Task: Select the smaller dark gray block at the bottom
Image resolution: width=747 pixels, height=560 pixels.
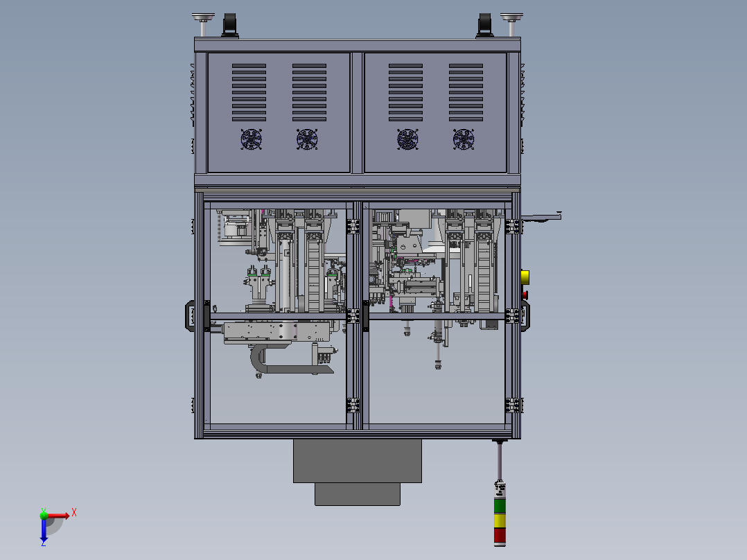Action: tap(358, 494)
